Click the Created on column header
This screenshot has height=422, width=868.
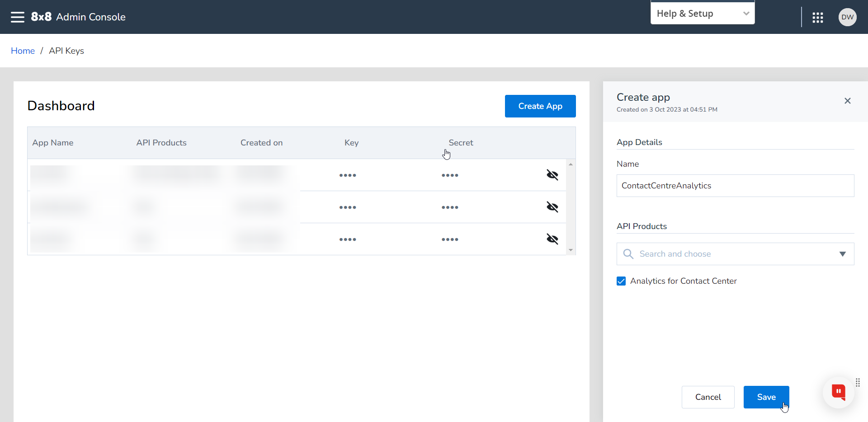pos(261,143)
